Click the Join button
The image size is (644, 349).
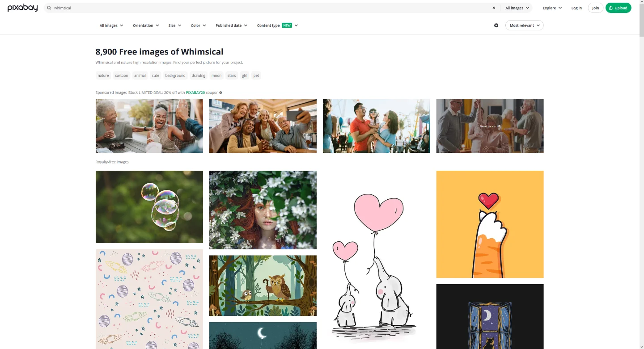point(595,8)
